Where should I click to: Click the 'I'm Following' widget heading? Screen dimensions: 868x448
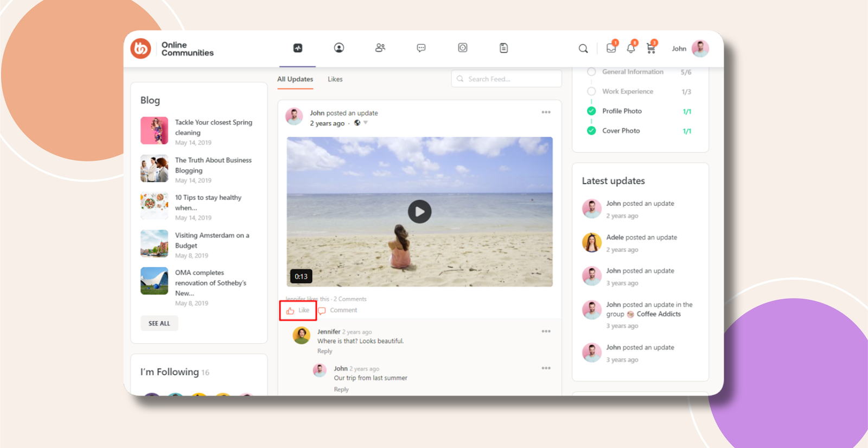pyautogui.click(x=175, y=372)
